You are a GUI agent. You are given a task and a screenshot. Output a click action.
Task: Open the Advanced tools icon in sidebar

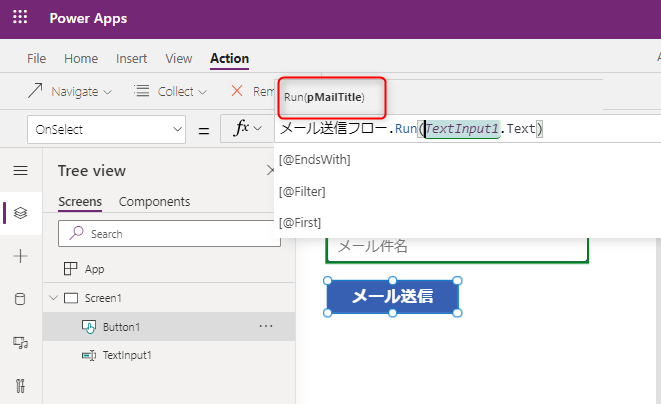[x=20, y=385]
